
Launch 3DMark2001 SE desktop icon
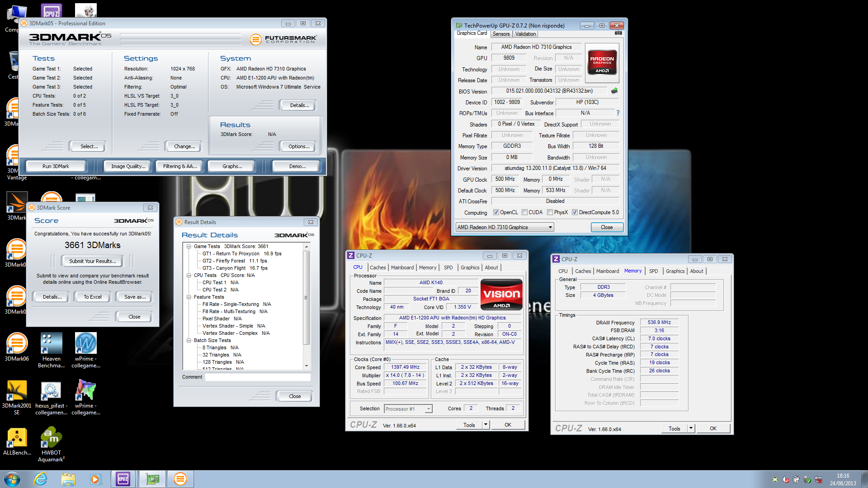(x=17, y=397)
